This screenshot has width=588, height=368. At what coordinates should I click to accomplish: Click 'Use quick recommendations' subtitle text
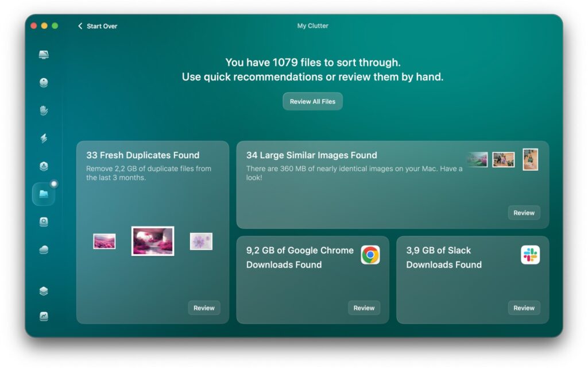pos(313,77)
